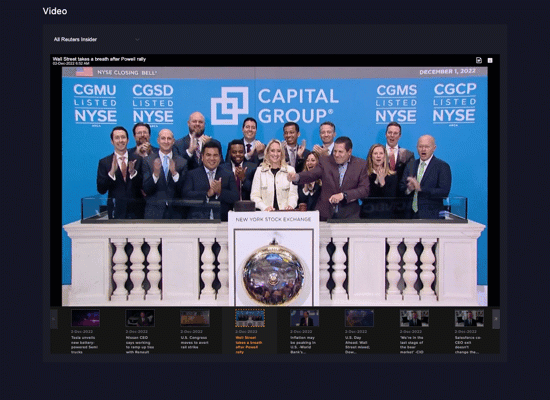
Task: Go to previous thumbnails with left carousel arrow
Action: [x=54, y=319]
